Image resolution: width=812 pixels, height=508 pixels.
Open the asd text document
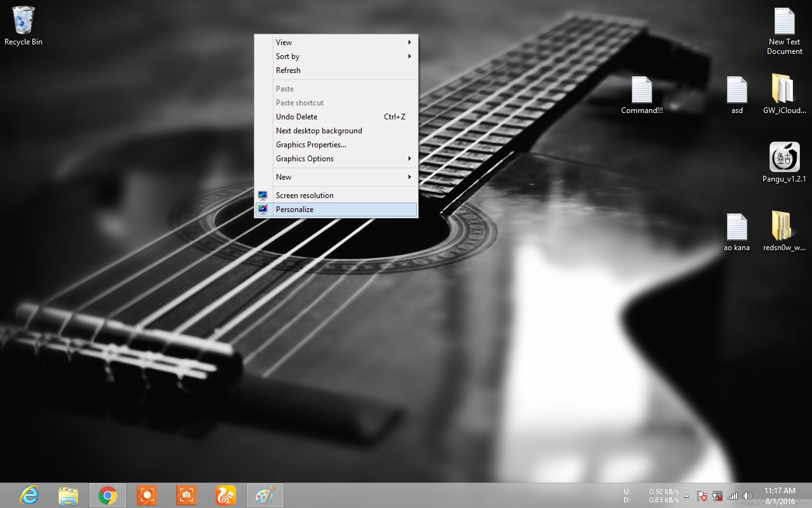click(737, 91)
